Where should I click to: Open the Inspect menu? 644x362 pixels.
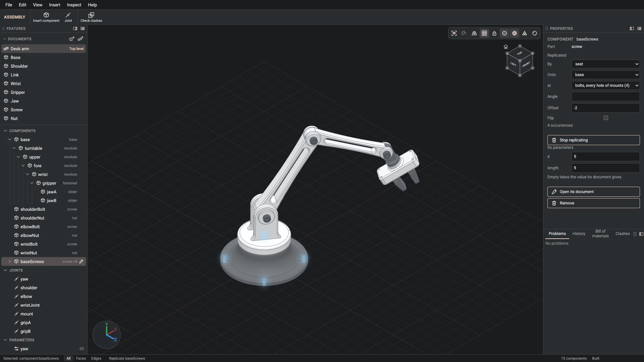[74, 5]
